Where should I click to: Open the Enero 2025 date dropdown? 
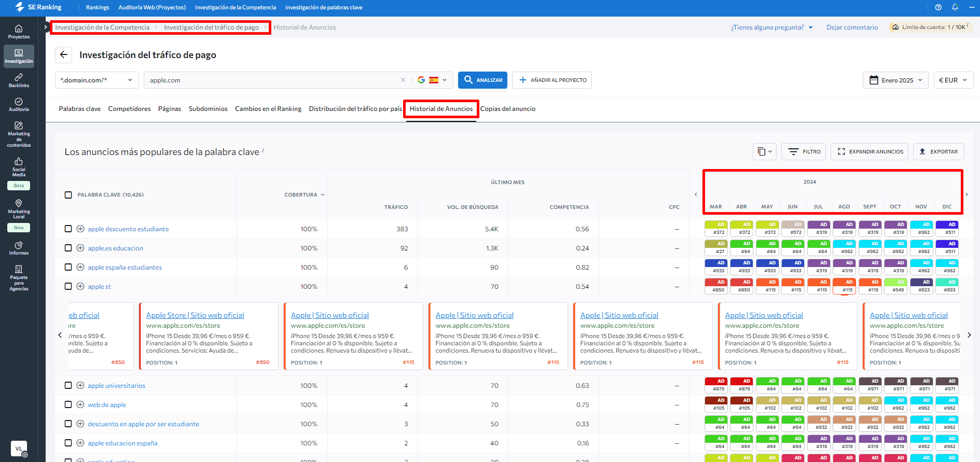coord(896,80)
